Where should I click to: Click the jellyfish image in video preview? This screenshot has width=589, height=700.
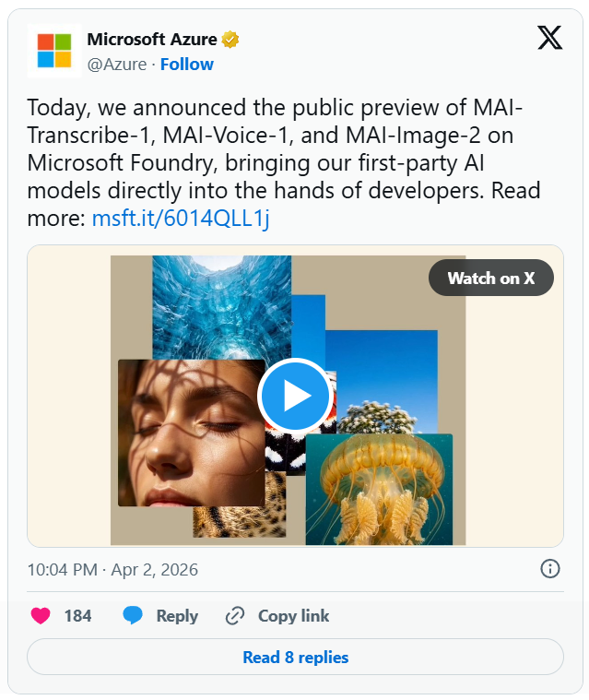pos(380,489)
